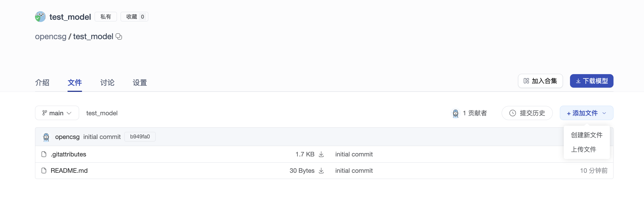
Task: Click the test_model avatar icon
Action: 40,17
